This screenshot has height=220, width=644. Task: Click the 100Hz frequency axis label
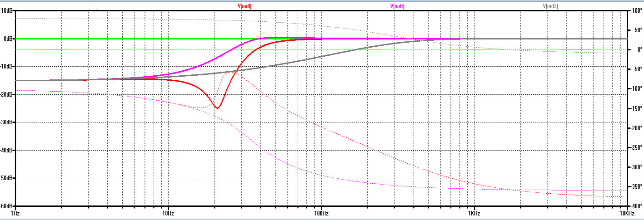click(x=321, y=213)
